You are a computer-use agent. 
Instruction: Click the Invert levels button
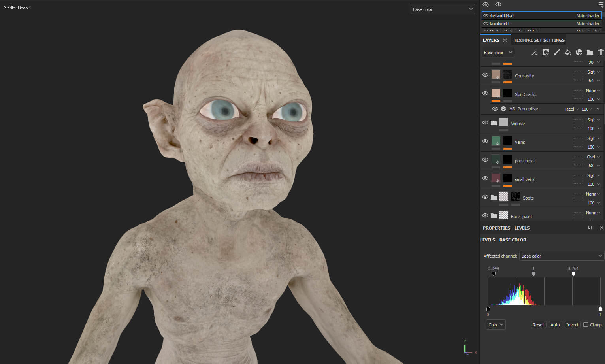(572, 325)
